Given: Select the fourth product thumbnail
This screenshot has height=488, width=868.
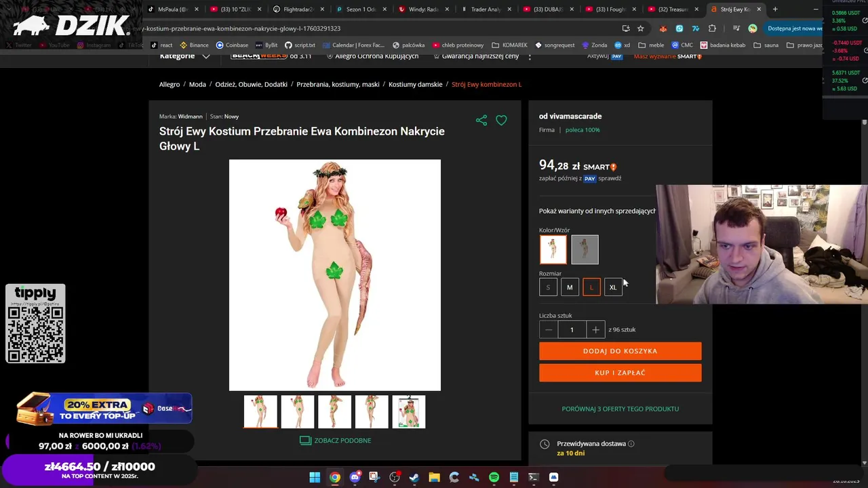Looking at the screenshot, I should [372, 412].
